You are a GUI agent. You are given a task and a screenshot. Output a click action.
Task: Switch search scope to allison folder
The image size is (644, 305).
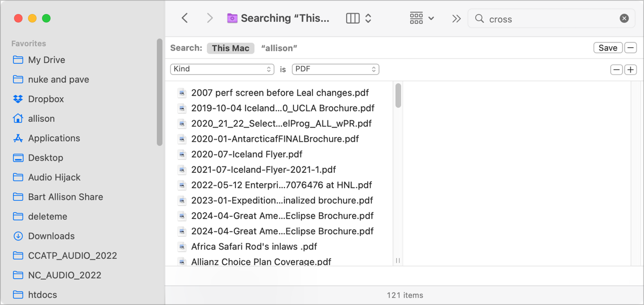pos(279,48)
